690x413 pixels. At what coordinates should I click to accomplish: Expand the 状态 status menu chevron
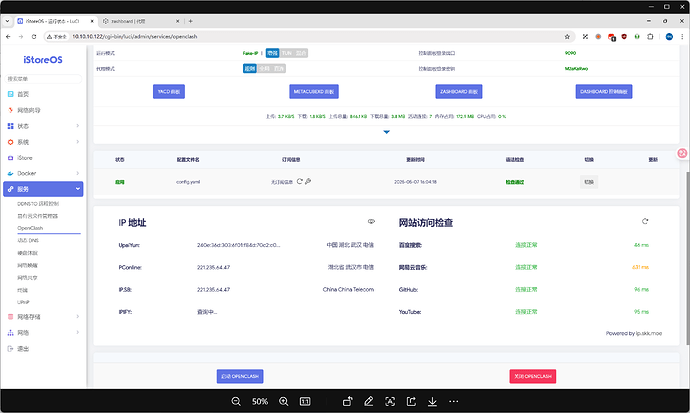[77, 126]
